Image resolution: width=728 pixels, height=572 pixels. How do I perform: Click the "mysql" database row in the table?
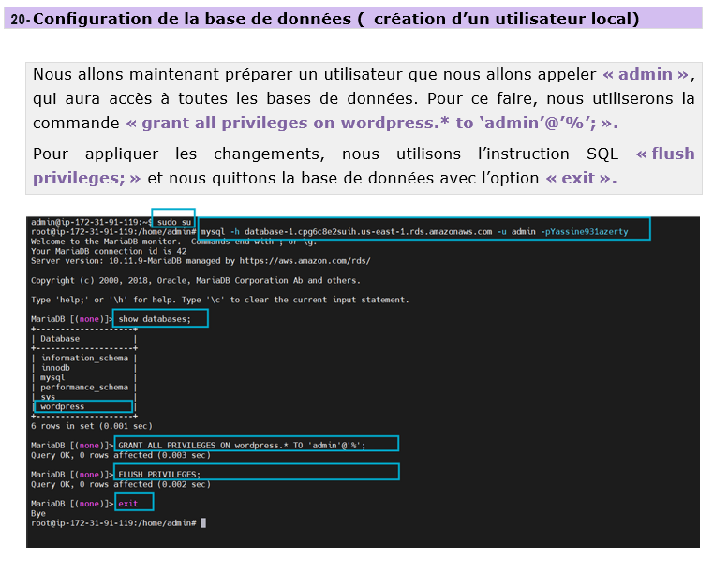pos(52,377)
